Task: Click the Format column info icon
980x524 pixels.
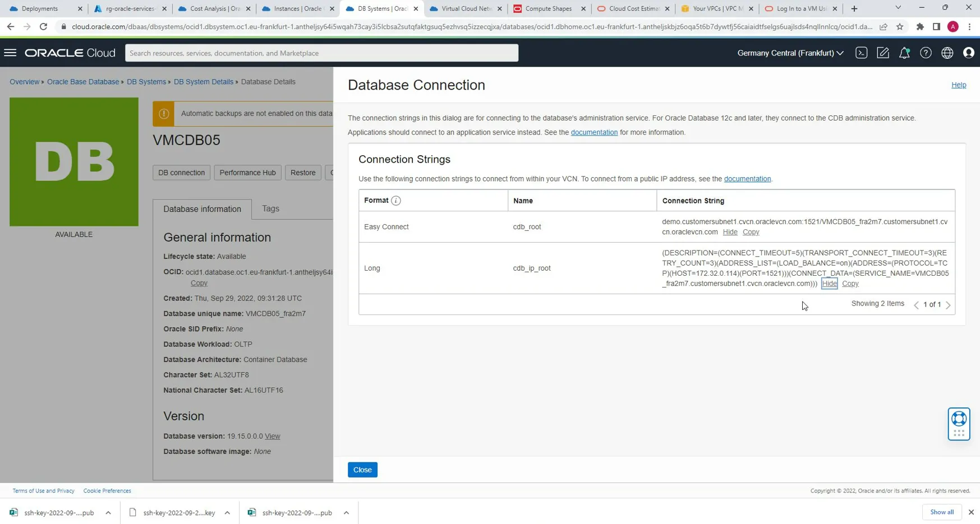Action: click(396, 201)
